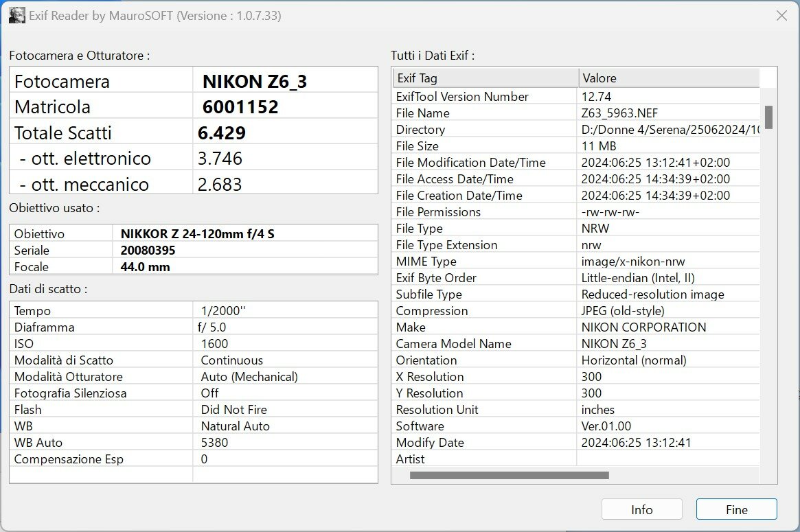Screen dimensions: 800x532
Task: Select the Directory row in Exif data
Action: click(x=577, y=130)
